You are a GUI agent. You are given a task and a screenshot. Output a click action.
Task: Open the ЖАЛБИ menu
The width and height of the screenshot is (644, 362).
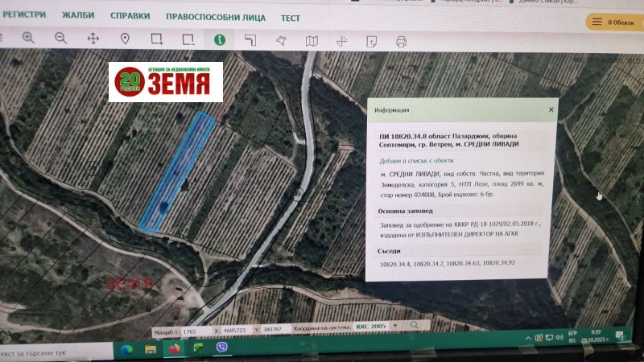78,15
